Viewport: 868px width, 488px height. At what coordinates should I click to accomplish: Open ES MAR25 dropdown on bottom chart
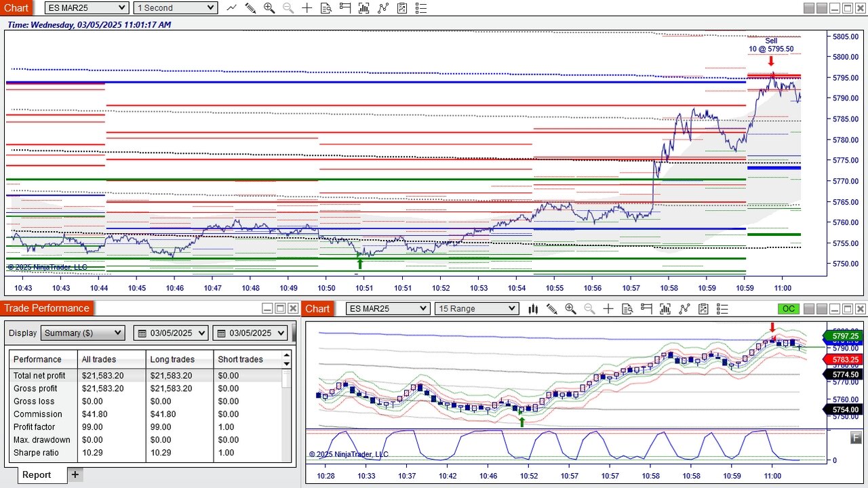pyautogui.click(x=388, y=309)
